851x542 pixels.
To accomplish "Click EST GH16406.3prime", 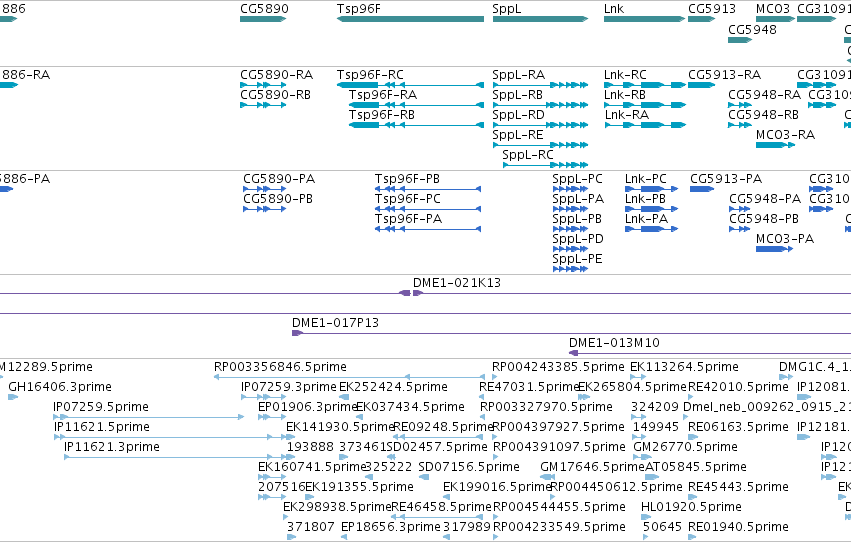I will coord(13,397).
